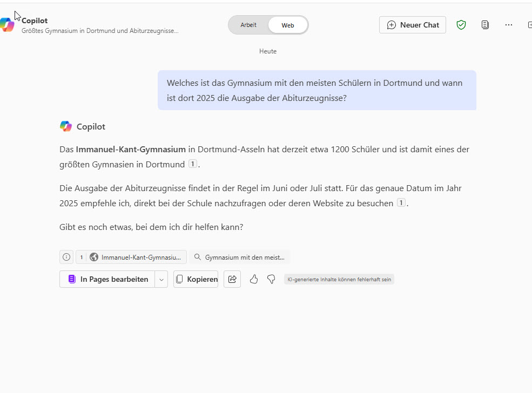This screenshot has height=393, width=532.
Task: Click citation marker 1 after 'Gymnasien in Dortmund'
Action: pyautogui.click(x=193, y=164)
